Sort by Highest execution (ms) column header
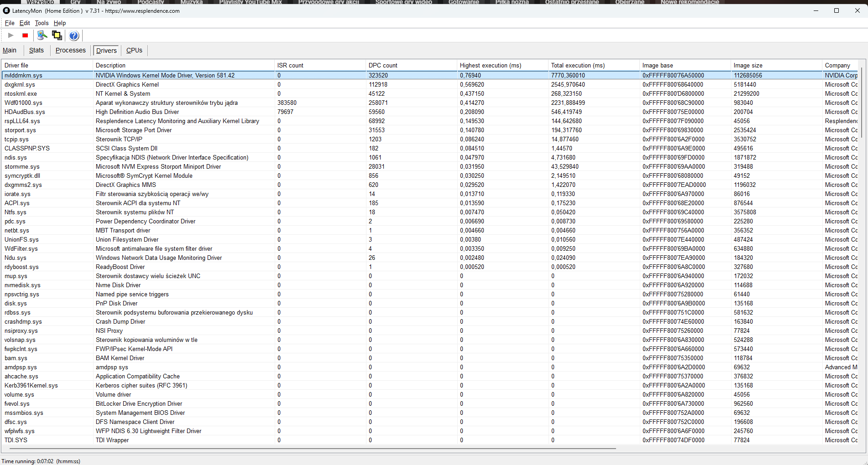The image size is (868, 465). coord(490,65)
